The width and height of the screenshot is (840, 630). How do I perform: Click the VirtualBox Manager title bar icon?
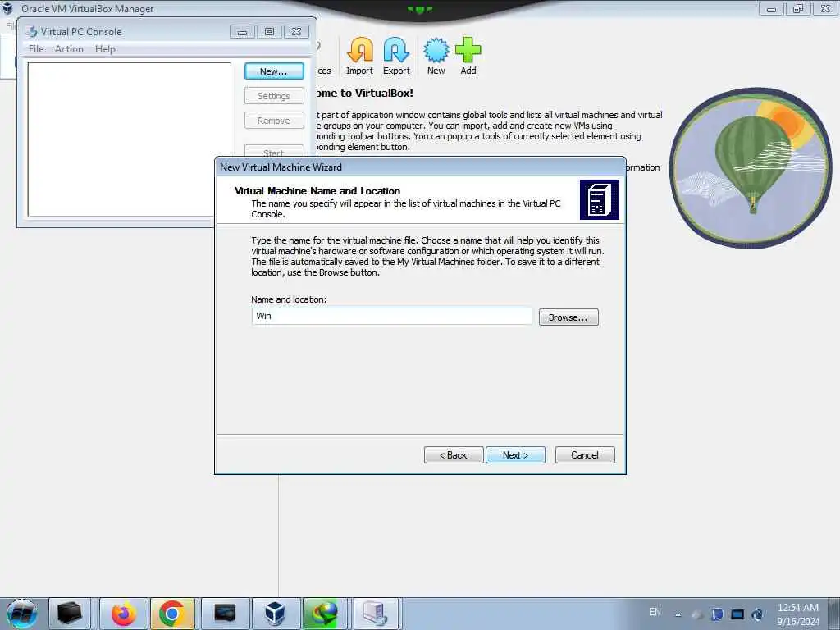click(x=7, y=8)
